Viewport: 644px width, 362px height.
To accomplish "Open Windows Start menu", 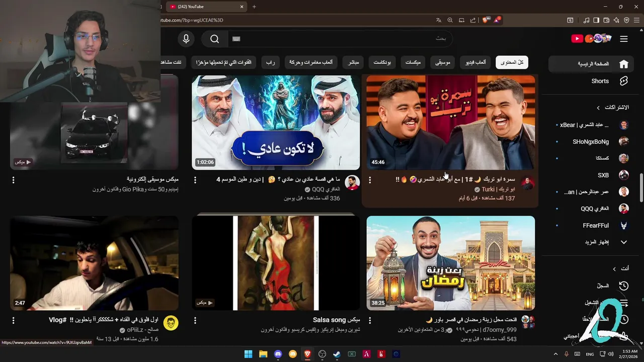I will (249, 354).
